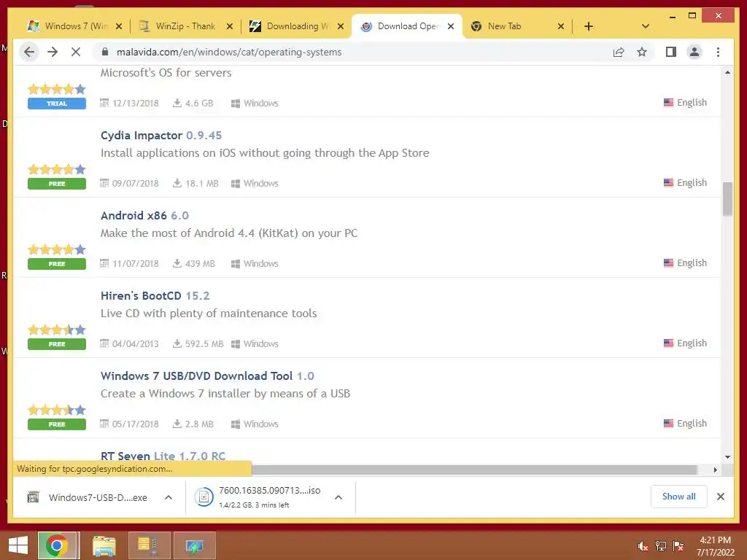Expand options for Windows7-USB-D....exe download
Viewport: 747px width, 560px height.
point(169,497)
